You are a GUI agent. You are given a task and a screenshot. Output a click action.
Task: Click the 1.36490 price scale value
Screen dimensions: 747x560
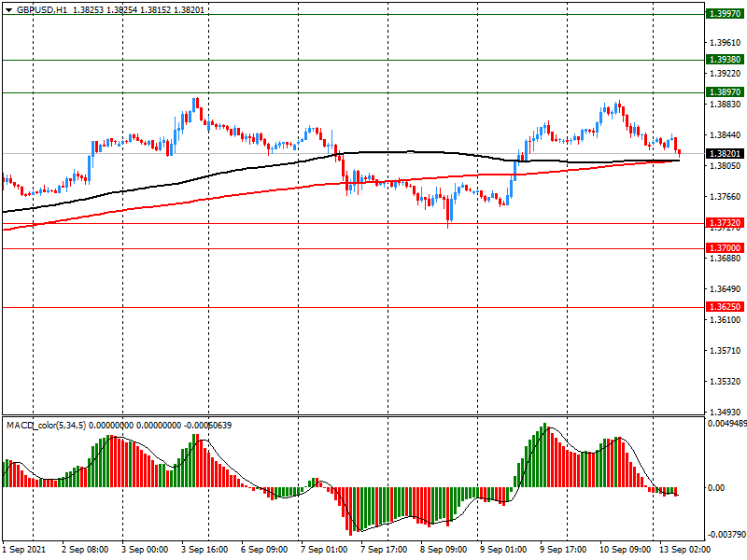pyautogui.click(x=726, y=289)
